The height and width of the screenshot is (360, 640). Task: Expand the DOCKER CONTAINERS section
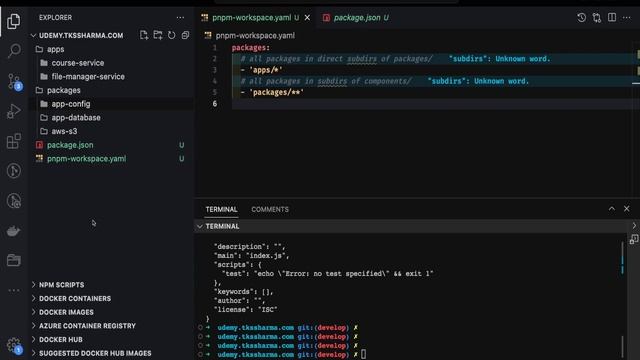click(x=75, y=298)
